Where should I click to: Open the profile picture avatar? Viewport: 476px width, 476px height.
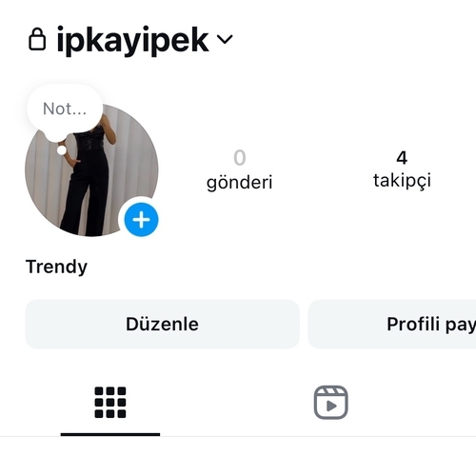91,170
